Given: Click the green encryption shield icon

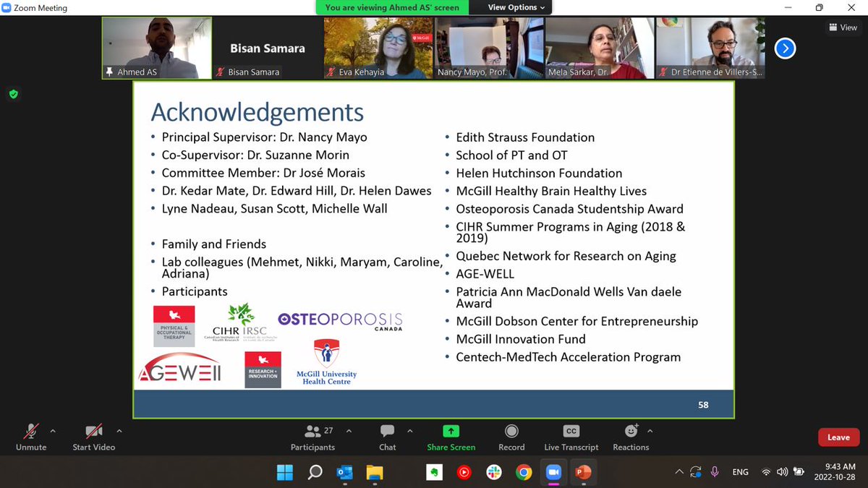Looking at the screenshot, I should coord(13,94).
